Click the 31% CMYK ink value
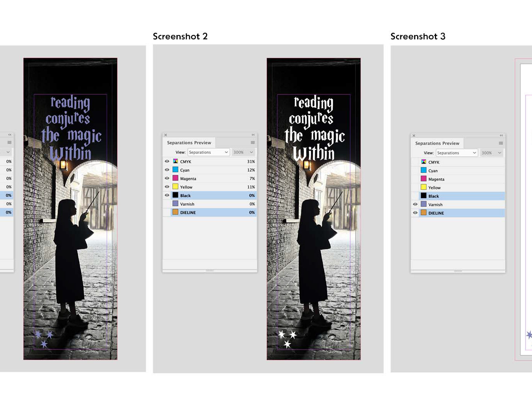532x416 pixels. pos(251,162)
